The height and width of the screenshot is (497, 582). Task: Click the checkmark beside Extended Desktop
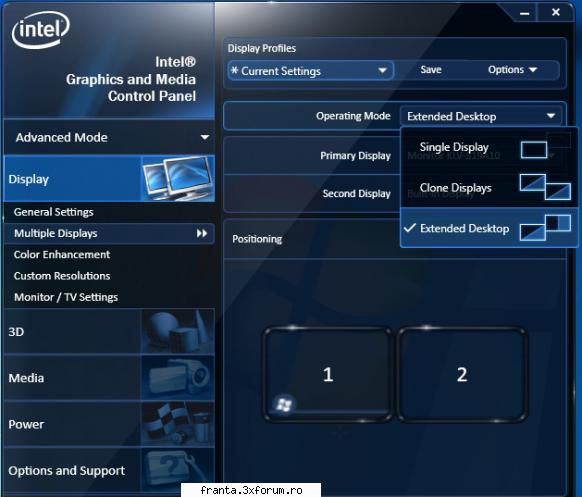[410, 228]
